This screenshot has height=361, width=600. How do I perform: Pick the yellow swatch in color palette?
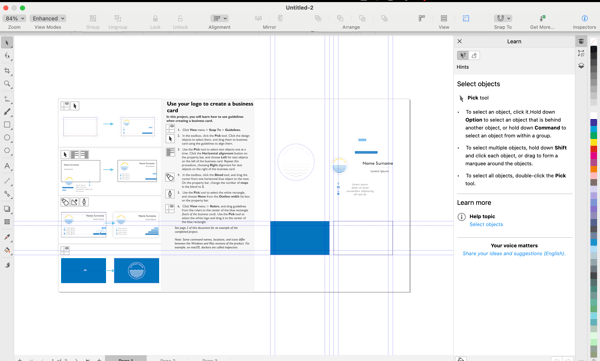point(593,142)
